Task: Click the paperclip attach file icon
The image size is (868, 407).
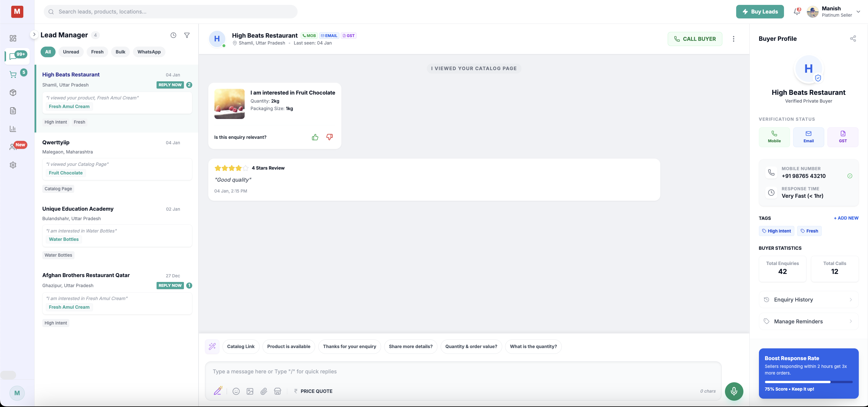Action: pos(264,391)
